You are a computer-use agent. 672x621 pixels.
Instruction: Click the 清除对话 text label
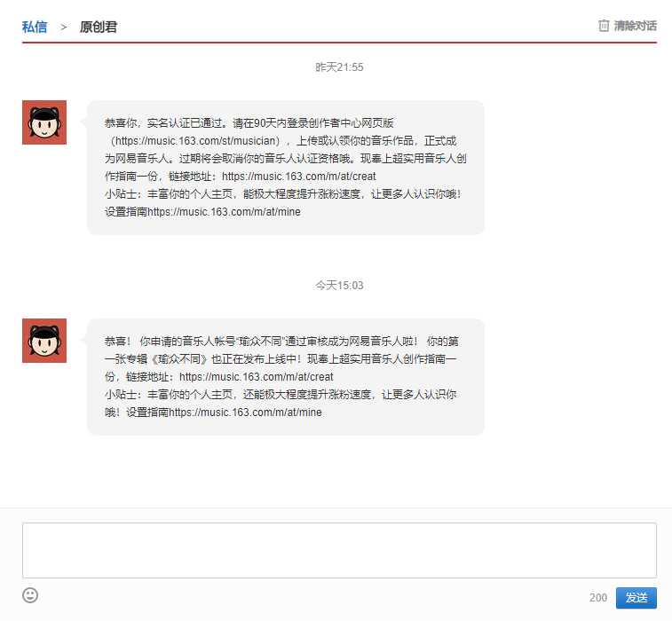(635, 26)
